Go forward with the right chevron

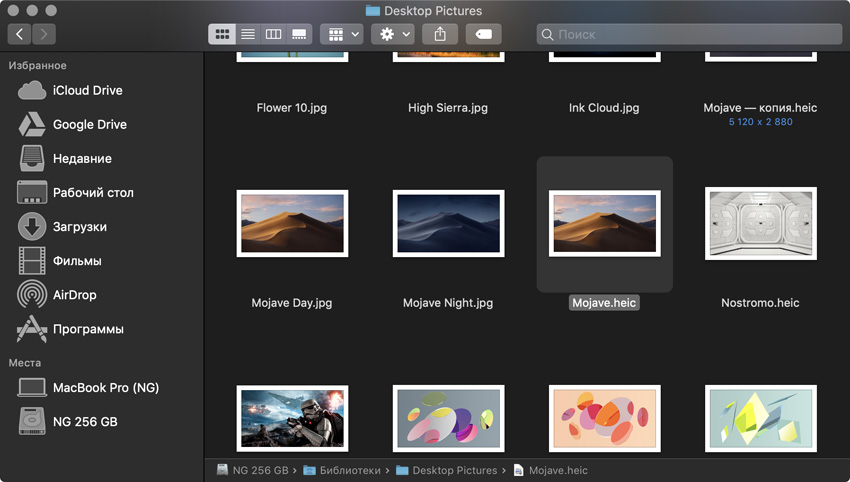(44, 34)
